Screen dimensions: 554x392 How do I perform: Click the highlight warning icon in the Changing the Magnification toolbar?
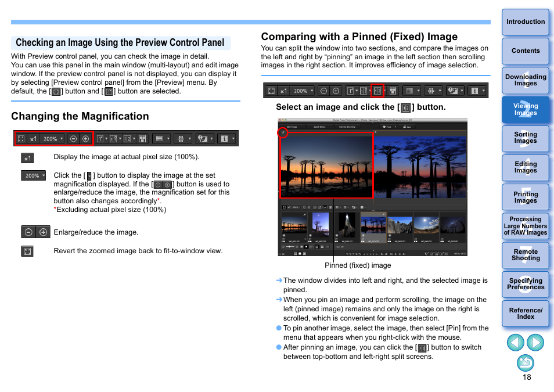[x=203, y=139]
